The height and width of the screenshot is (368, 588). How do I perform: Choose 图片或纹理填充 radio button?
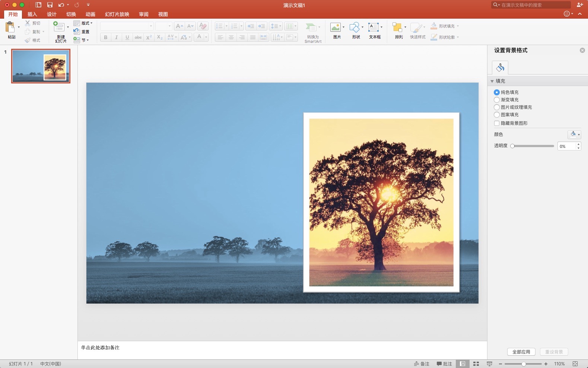click(x=497, y=107)
